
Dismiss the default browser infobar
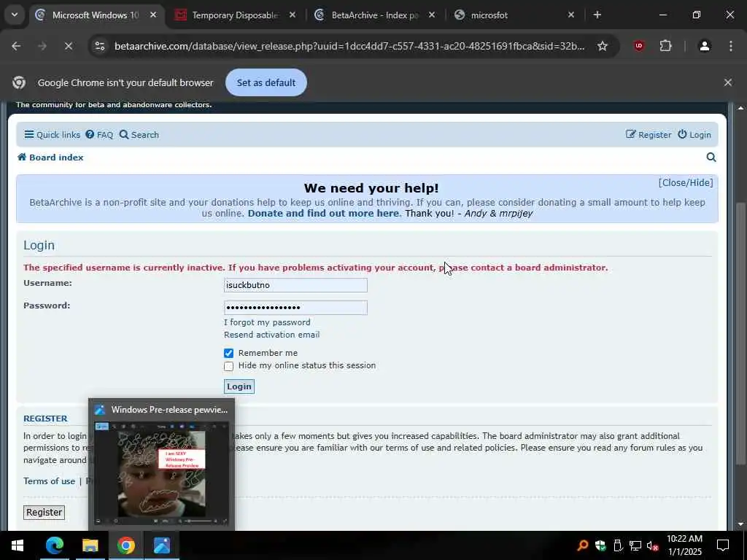click(x=728, y=82)
